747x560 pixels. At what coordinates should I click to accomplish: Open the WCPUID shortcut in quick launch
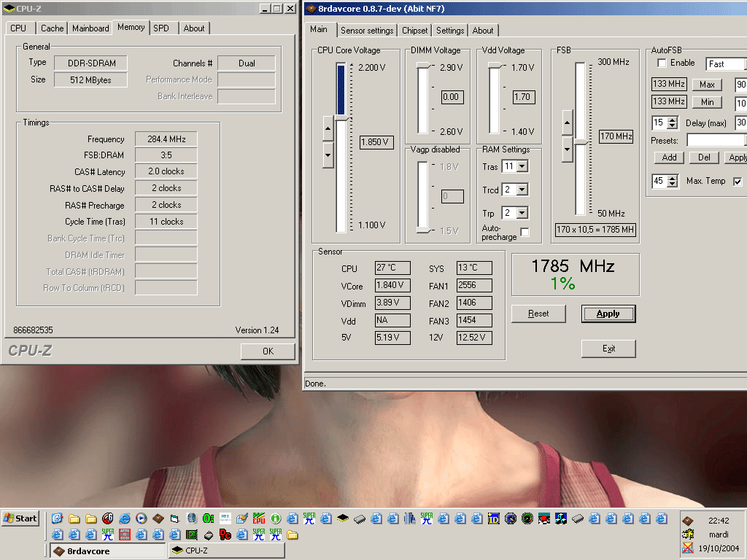coord(258,519)
